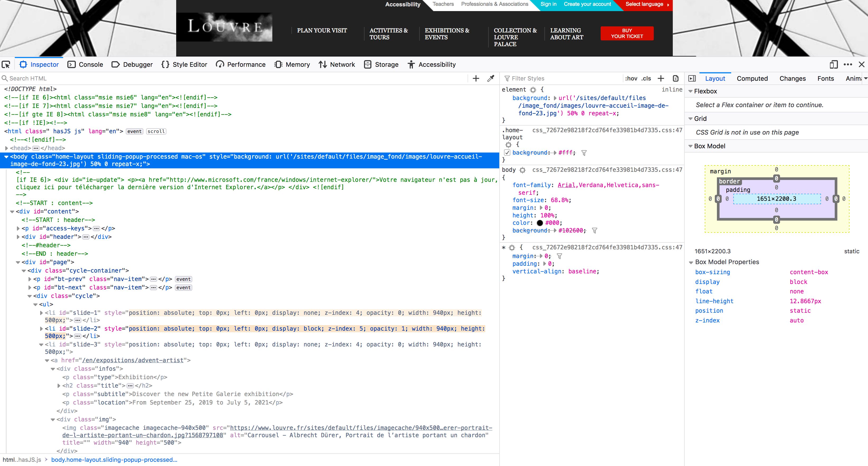Expand the head element node
This screenshot has width=868, height=466.
(x=6, y=148)
